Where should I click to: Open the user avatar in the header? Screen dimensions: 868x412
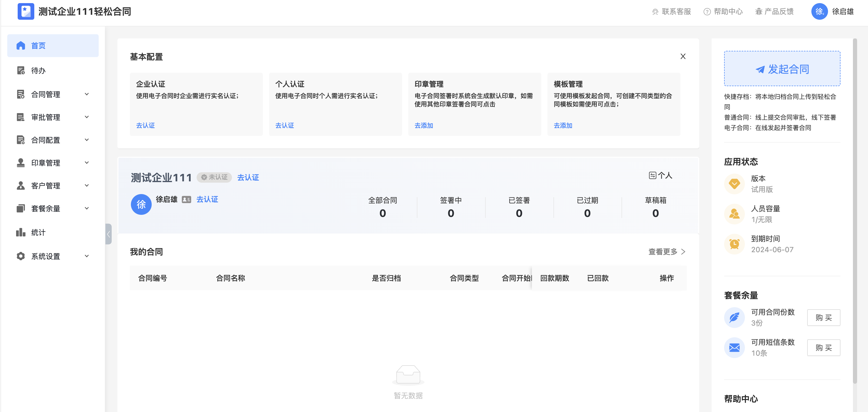coord(819,11)
